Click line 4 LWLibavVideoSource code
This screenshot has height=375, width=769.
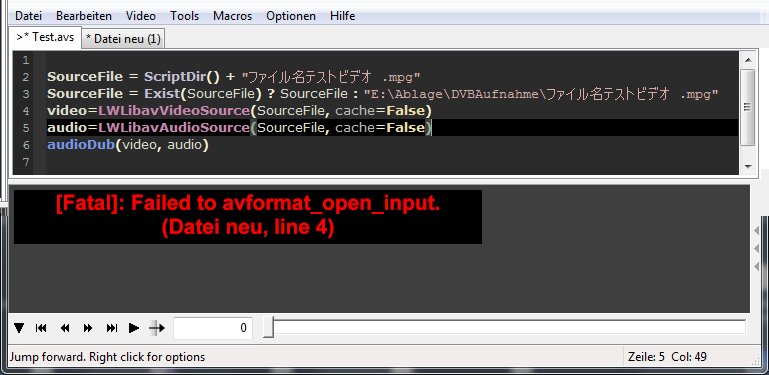[239, 111]
